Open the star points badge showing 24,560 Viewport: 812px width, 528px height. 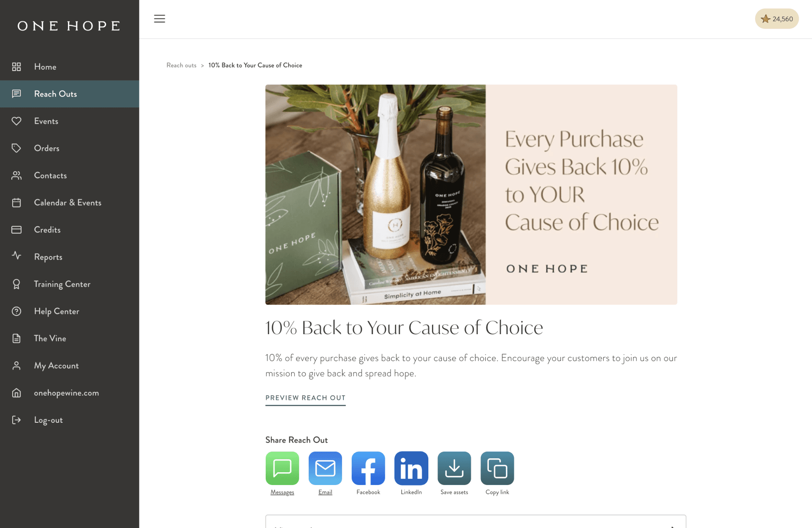tap(776, 19)
